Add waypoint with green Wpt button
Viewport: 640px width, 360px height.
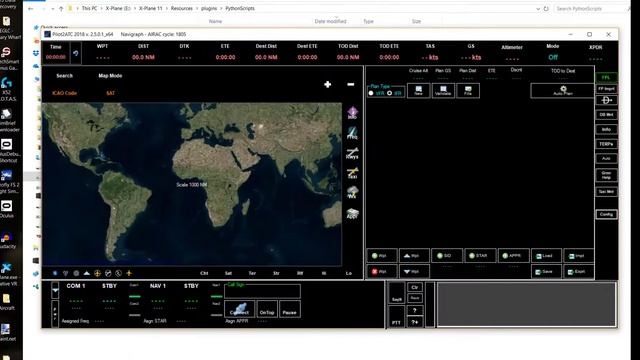[382, 256]
